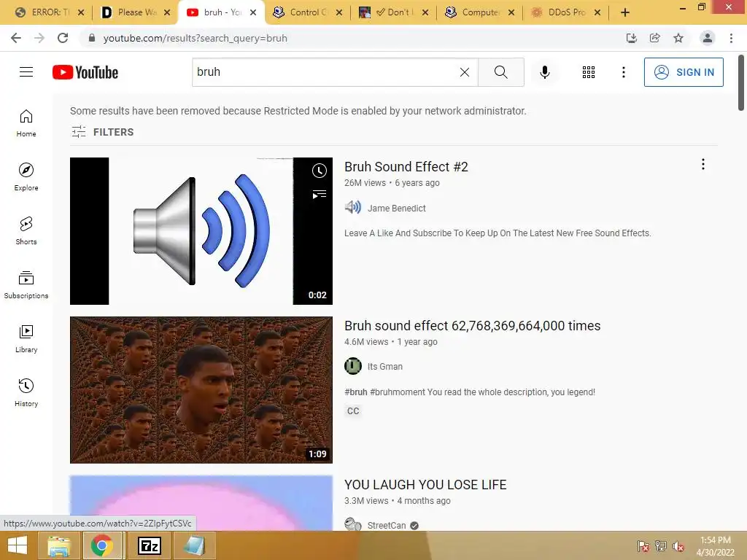Click the magnifying glass search button
The height and width of the screenshot is (560, 747).
click(500, 72)
